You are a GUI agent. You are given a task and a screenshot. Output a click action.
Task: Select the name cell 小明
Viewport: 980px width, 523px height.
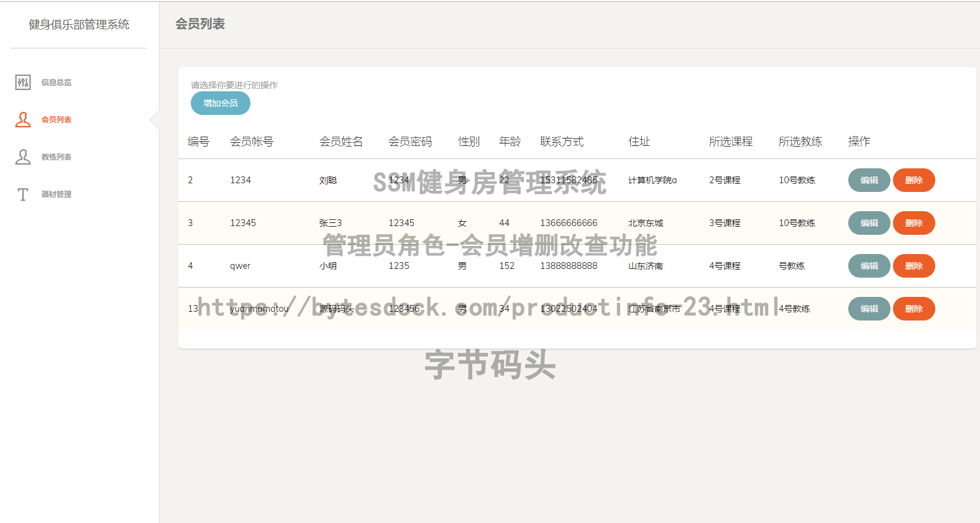tap(328, 266)
